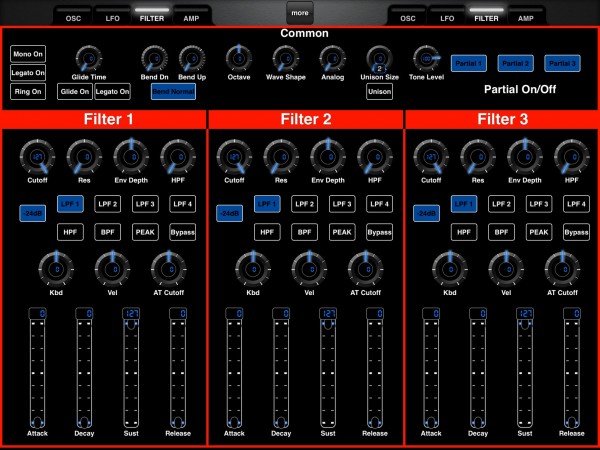This screenshot has height=450, width=600.
Task: Click the Tone Level knob
Action: [x=426, y=59]
